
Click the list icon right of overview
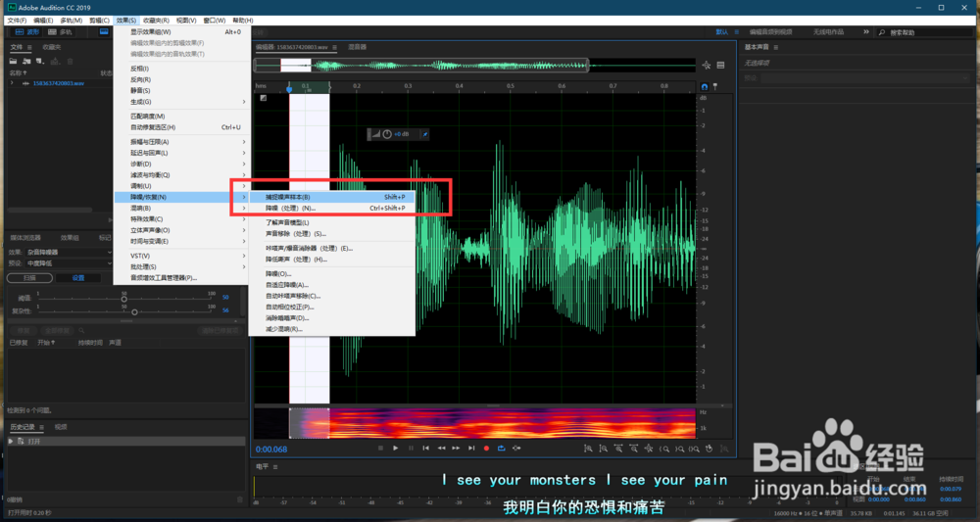(x=720, y=66)
